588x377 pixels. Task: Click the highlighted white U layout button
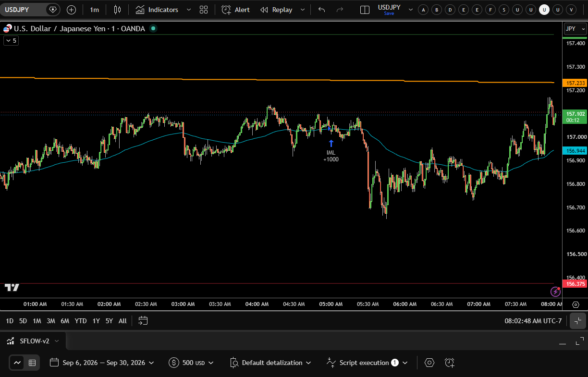pyautogui.click(x=544, y=10)
